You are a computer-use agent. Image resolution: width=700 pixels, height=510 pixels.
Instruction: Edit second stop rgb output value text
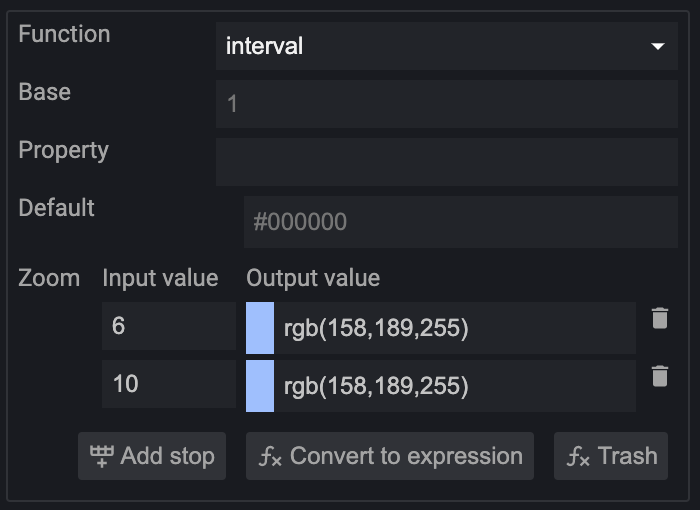point(455,385)
